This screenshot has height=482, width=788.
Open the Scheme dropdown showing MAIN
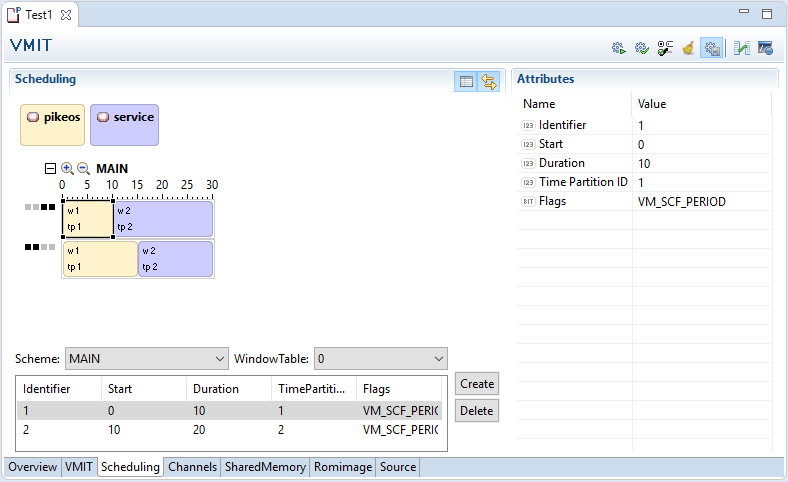point(147,358)
